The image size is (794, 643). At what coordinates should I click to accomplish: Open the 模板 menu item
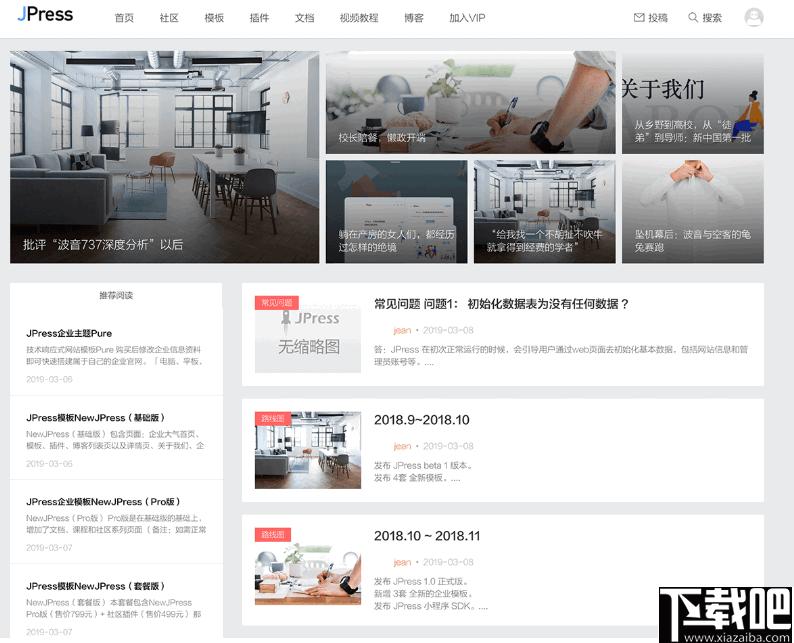click(214, 18)
